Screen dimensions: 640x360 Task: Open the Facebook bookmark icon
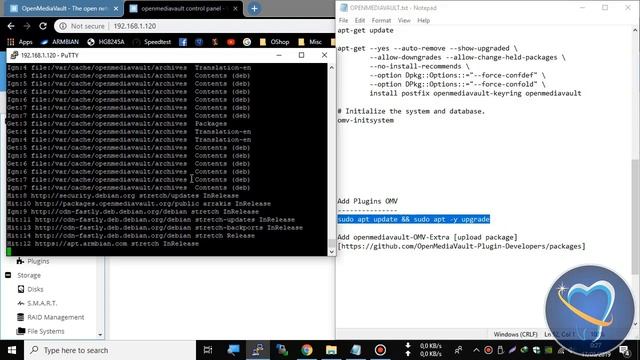point(183,42)
